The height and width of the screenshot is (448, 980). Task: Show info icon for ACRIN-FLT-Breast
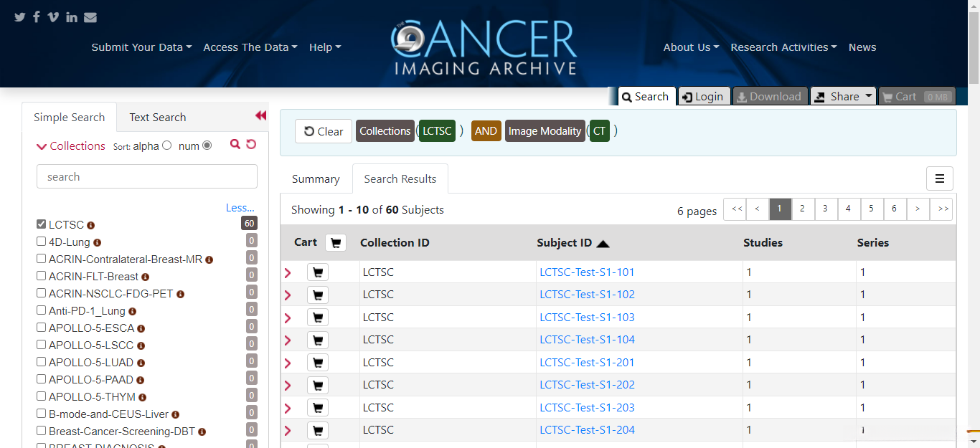pos(146,277)
